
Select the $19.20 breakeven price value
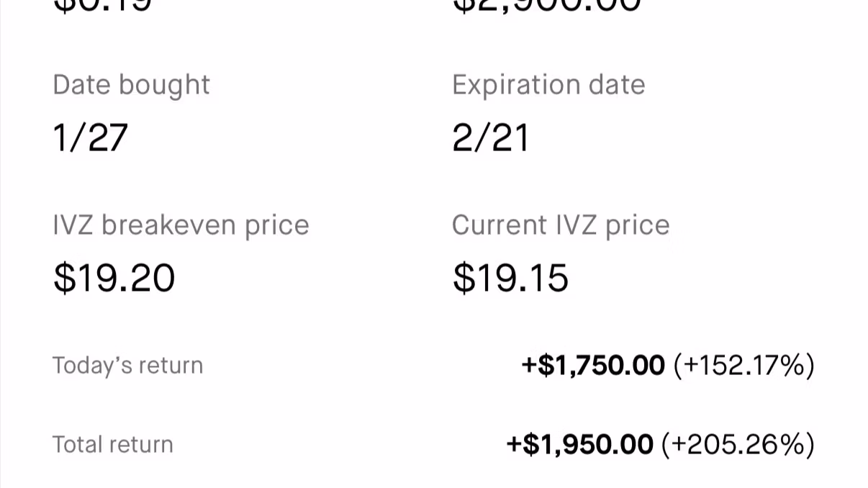pyautogui.click(x=114, y=278)
